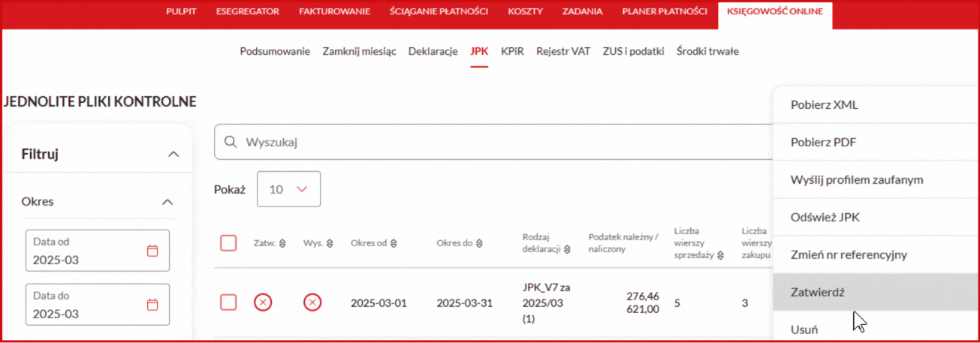Collapse the Okres filter section
980x343 pixels.
(167, 202)
